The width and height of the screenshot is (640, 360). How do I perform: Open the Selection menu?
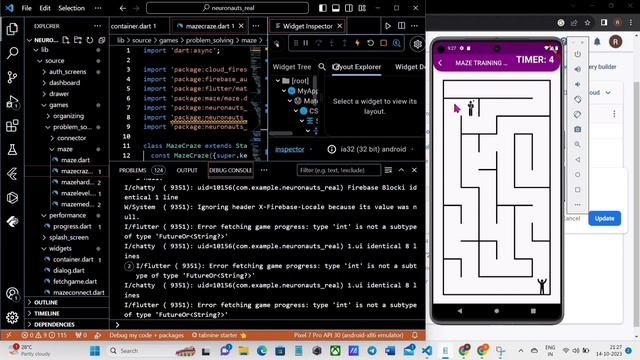click(71, 8)
